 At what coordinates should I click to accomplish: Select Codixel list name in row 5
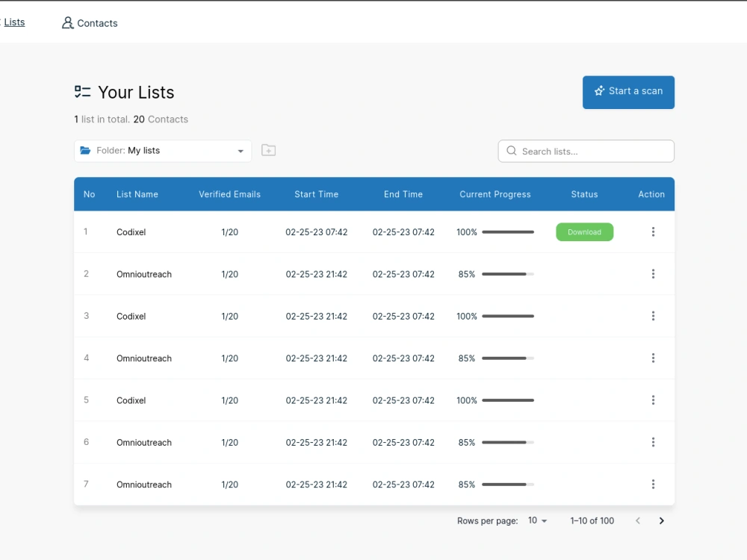coord(131,400)
